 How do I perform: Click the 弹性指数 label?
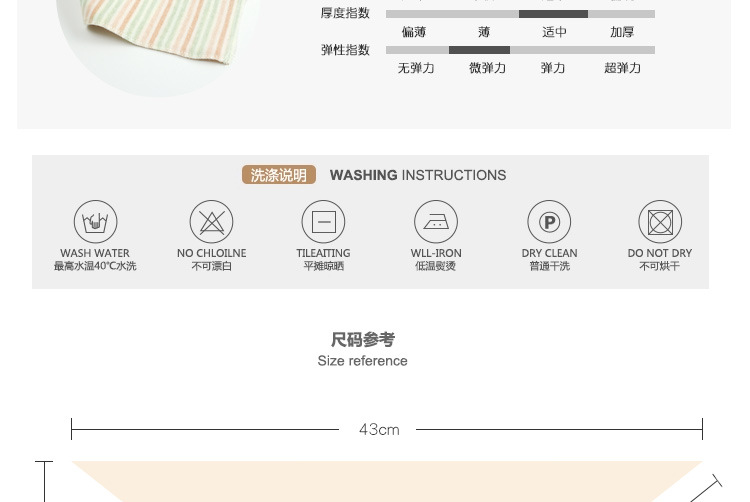[x=345, y=50]
